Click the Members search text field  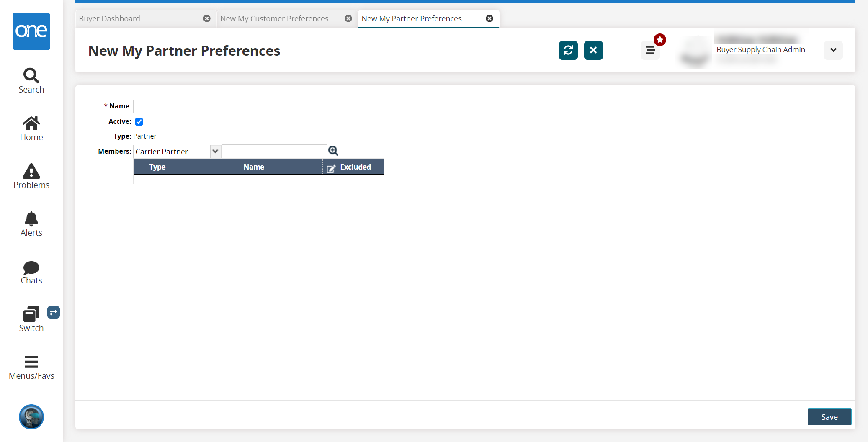click(274, 151)
